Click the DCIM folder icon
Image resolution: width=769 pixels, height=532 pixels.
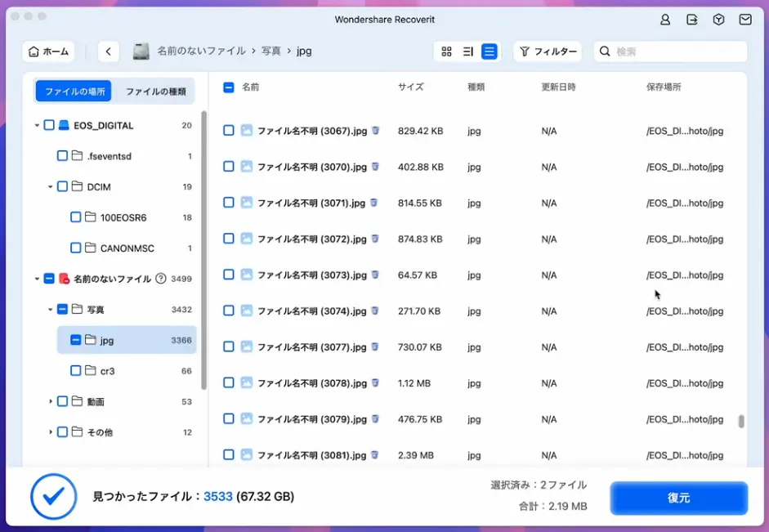[x=77, y=186]
